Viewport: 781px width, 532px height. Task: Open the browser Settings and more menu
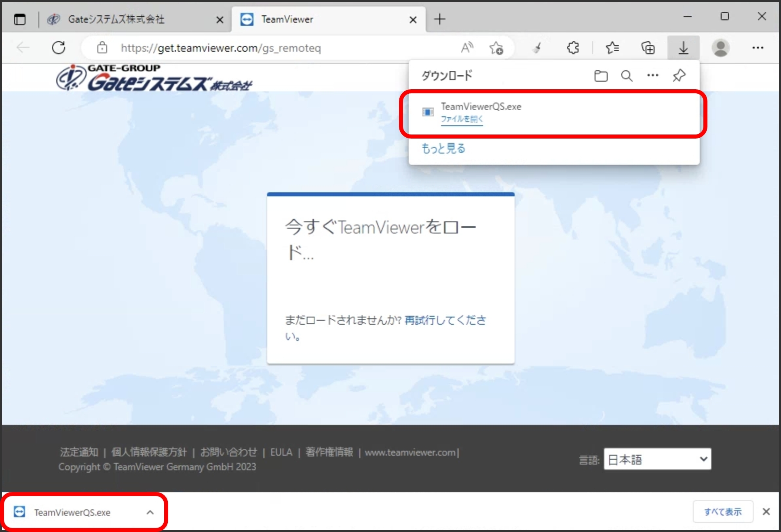point(758,48)
